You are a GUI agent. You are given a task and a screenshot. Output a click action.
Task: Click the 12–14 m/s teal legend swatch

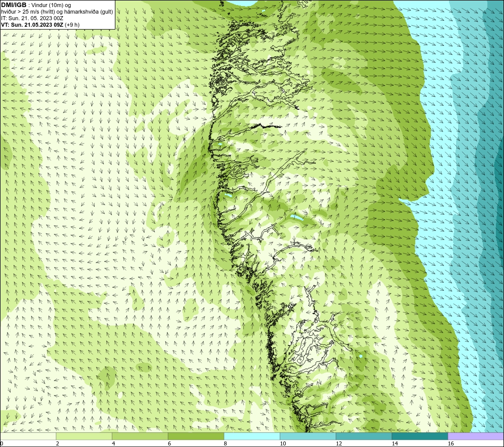(364, 436)
